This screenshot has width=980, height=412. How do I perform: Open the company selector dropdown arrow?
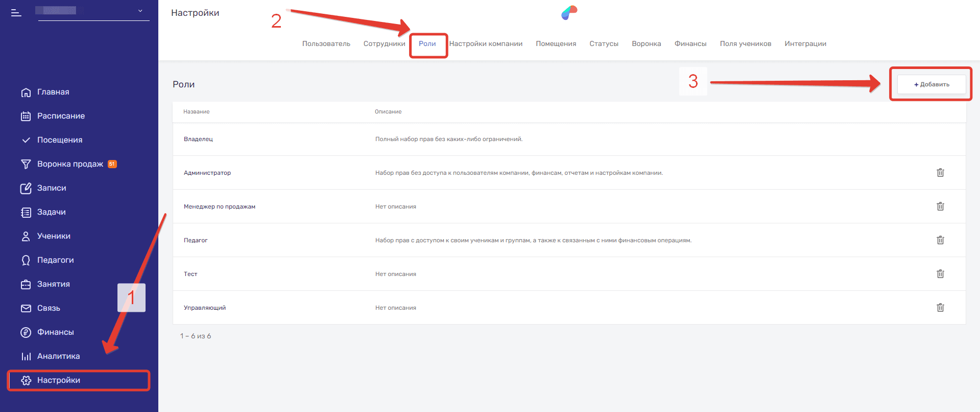tap(140, 11)
